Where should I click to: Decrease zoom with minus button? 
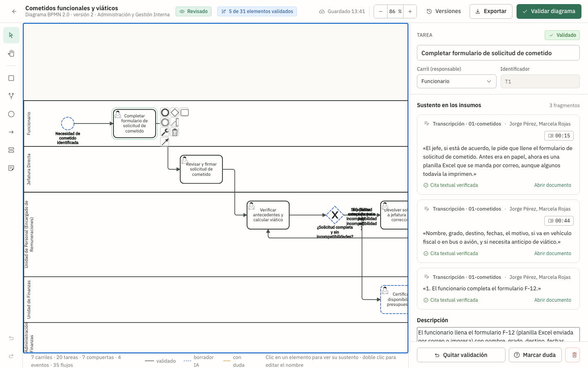pos(381,11)
